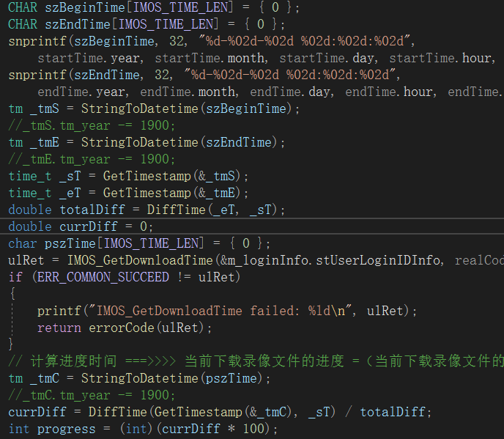Click commented _tmE.tm_year line
Screen dimensions: 504x439
coord(92,159)
